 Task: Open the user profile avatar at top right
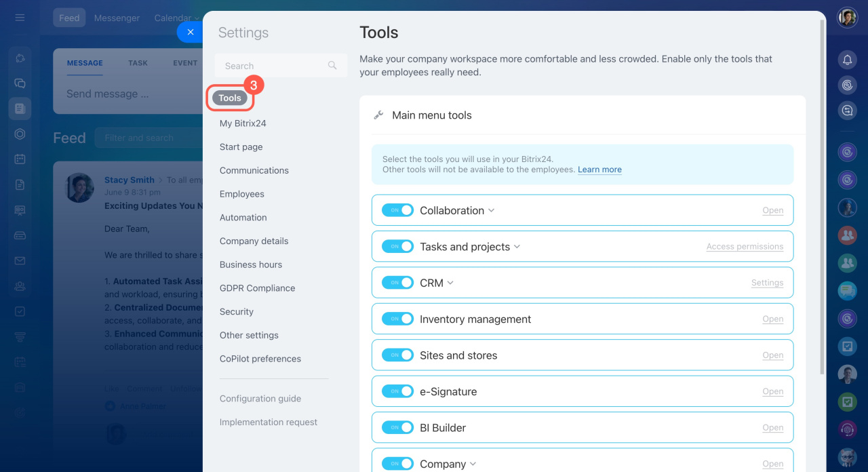coord(847,18)
